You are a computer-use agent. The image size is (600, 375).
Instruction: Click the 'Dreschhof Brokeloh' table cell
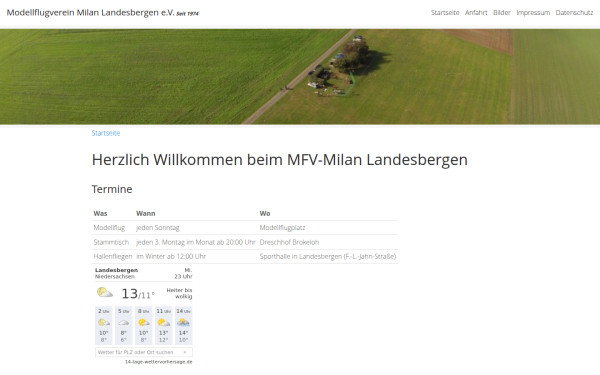[x=289, y=242]
